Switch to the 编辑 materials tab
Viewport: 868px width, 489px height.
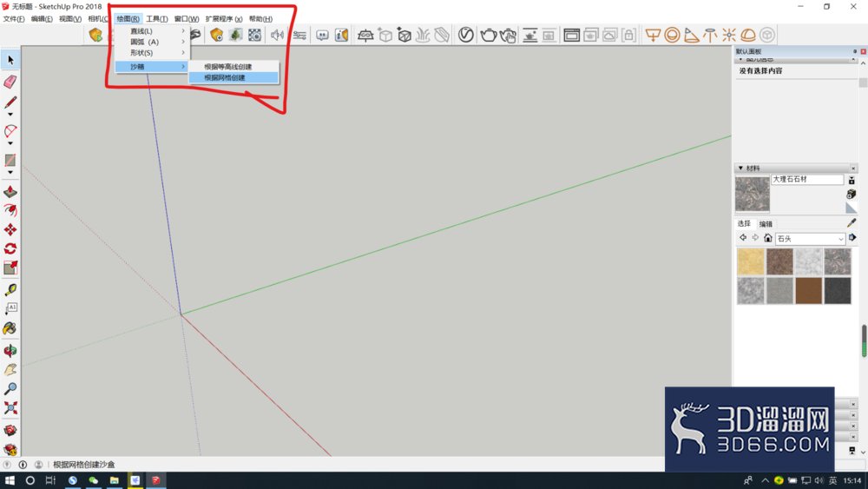tap(766, 224)
